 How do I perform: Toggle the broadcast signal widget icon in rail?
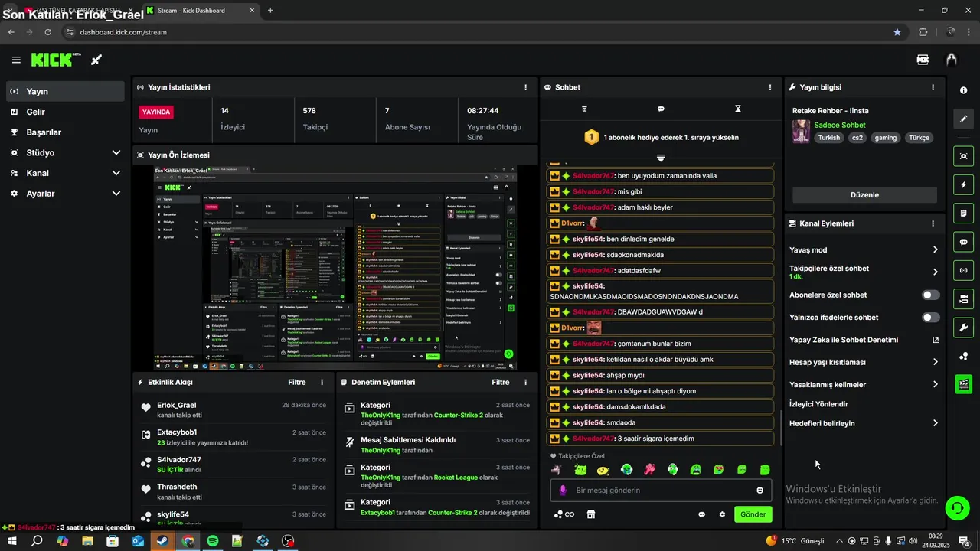click(x=963, y=270)
